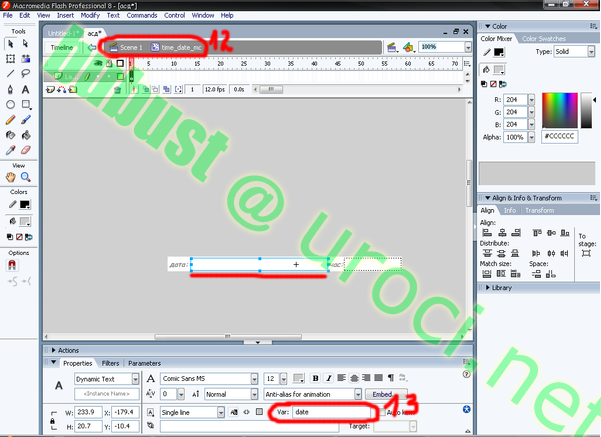The height and width of the screenshot is (437, 601).
Task: Switch to the Parameters tab
Action: point(144,363)
